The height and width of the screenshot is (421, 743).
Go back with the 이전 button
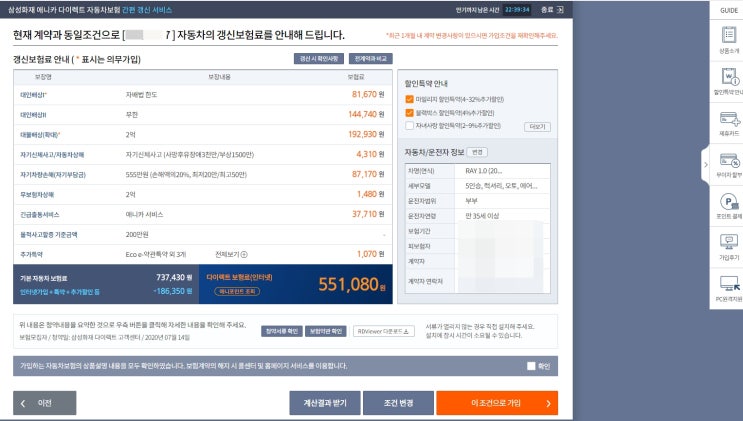pos(45,403)
